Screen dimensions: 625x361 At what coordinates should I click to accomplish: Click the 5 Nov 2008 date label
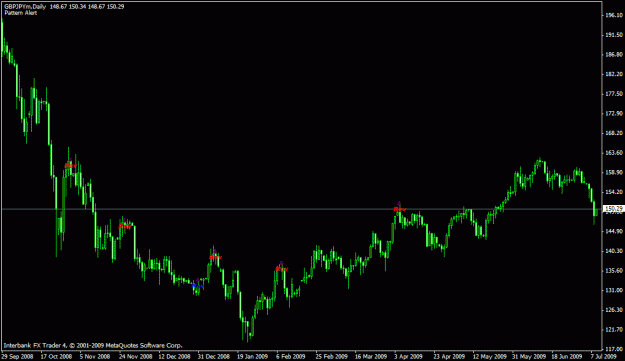[95, 356]
